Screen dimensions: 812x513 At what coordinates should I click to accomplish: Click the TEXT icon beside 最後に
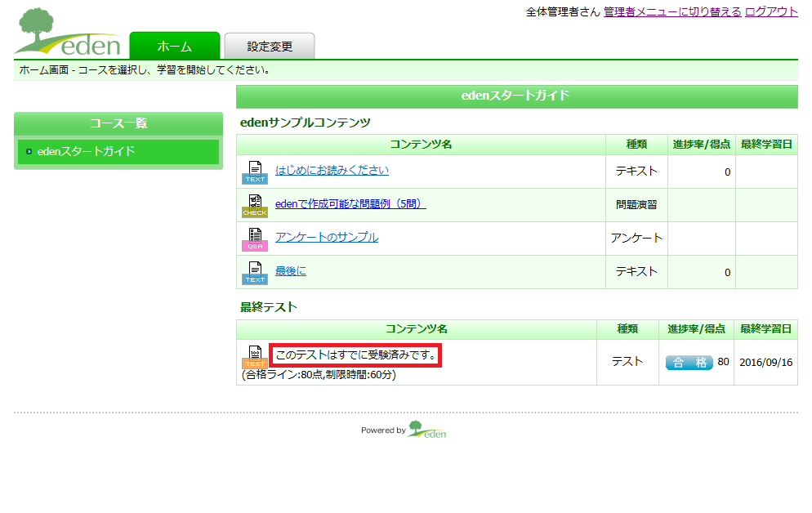[x=255, y=273]
